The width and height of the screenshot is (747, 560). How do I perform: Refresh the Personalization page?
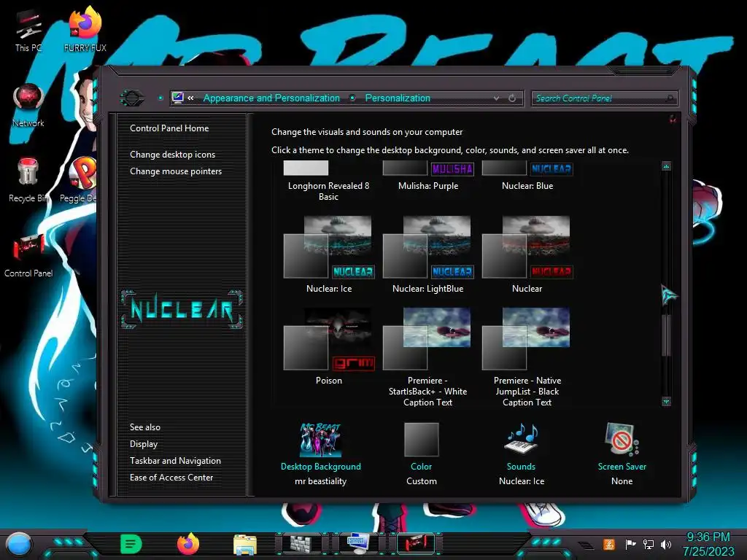coord(512,98)
